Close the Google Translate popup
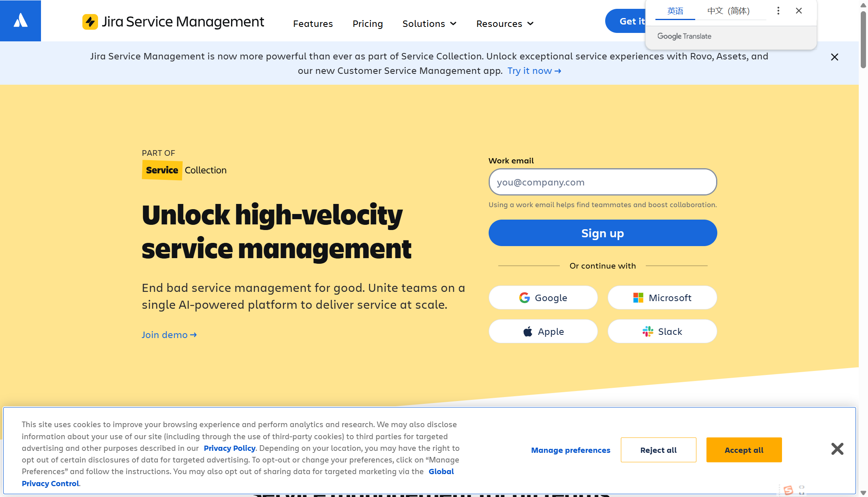 [798, 11]
